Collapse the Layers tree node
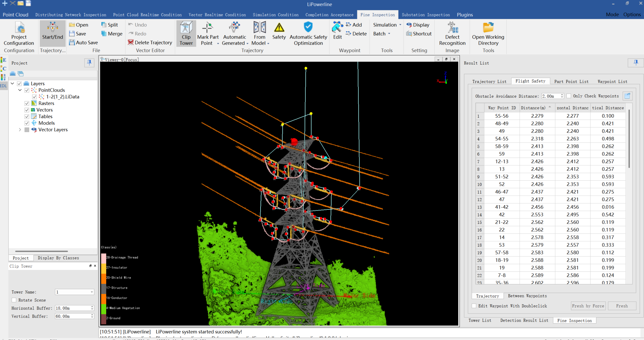Screen dimensions: 644x340 12,84
